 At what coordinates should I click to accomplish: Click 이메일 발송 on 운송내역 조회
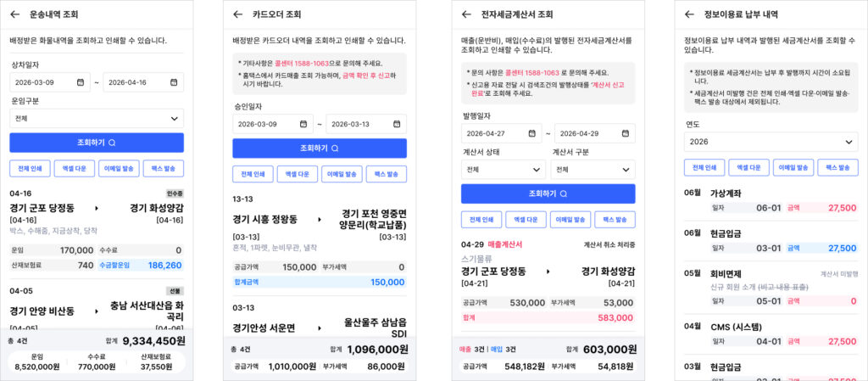pos(119,168)
